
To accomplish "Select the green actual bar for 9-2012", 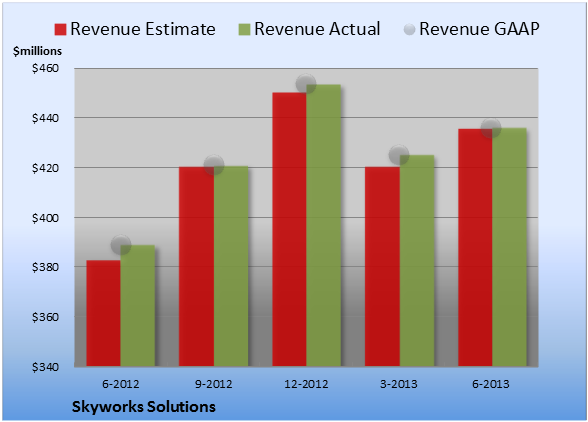I will (x=231, y=266).
